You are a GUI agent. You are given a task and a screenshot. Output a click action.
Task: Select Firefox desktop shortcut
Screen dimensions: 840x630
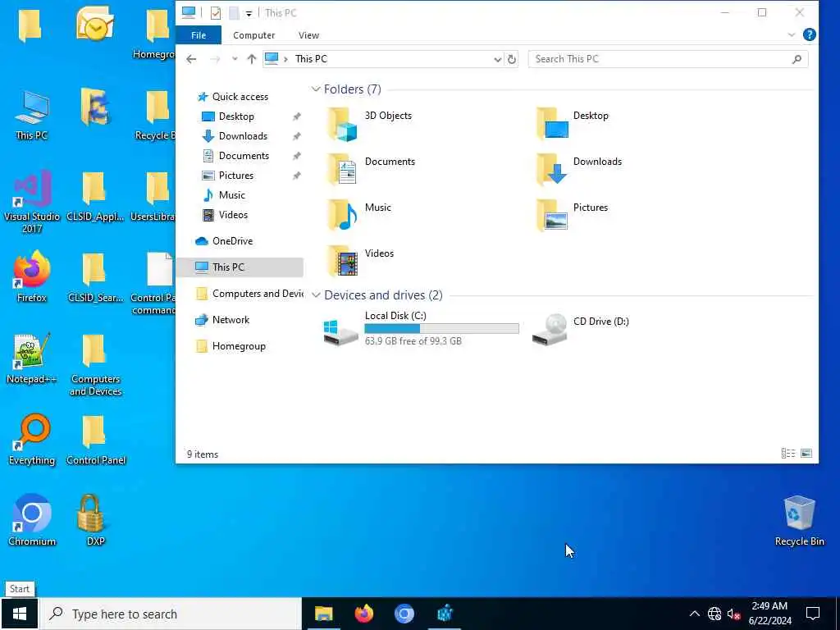(x=32, y=277)
